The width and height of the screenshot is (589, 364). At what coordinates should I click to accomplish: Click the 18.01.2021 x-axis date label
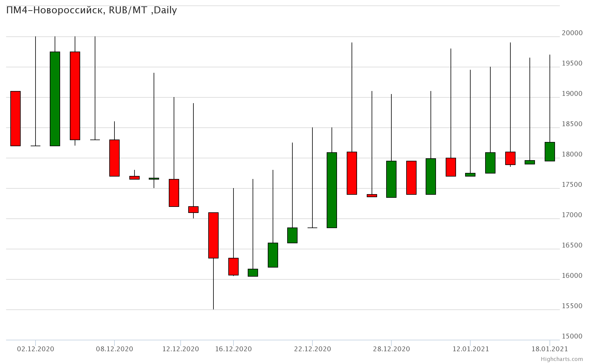[550, 349]
